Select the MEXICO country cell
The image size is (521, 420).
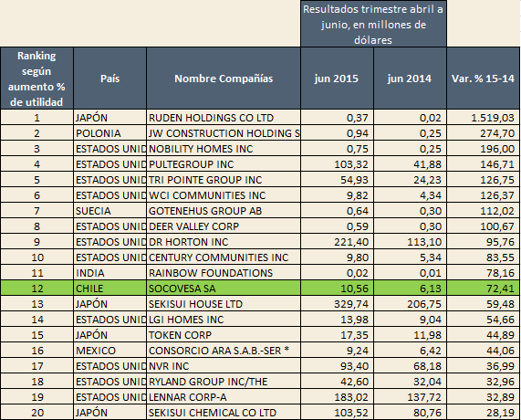[x=110, y=351]
